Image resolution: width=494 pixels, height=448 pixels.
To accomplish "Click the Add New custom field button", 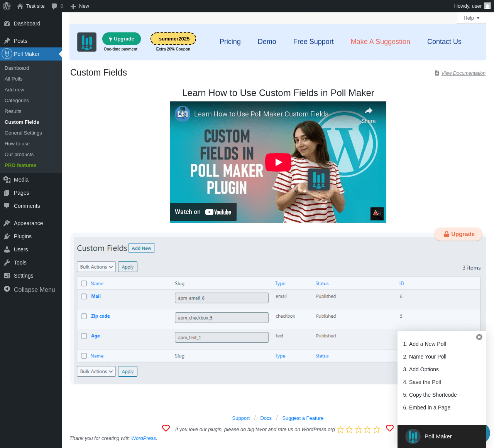I will [x=141, y=248].
